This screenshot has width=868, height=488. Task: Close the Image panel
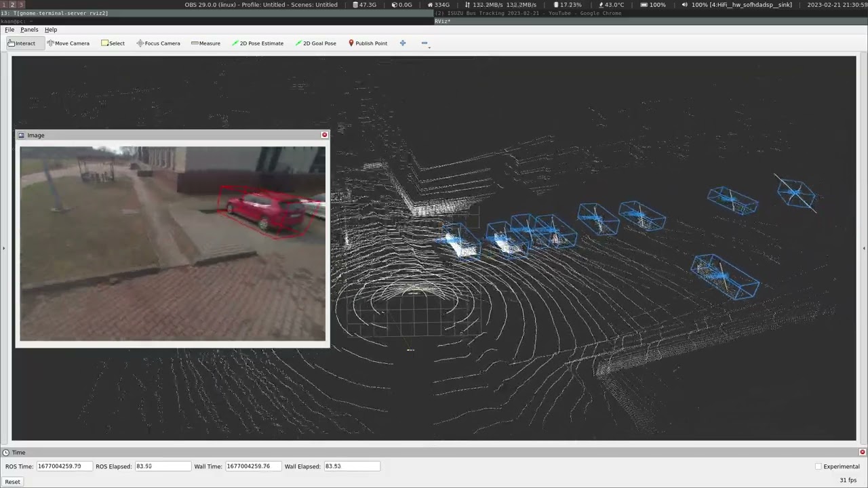click(x=324, y=135)
